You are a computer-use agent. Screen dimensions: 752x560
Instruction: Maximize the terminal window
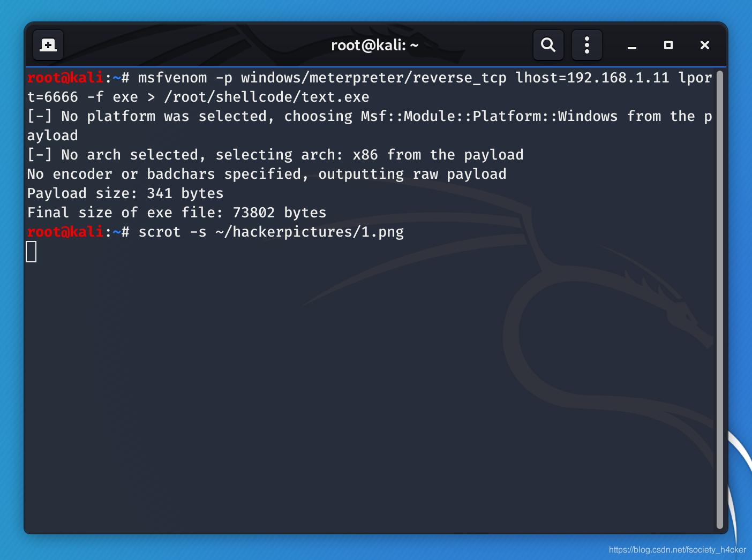click(x=668, y=45)
